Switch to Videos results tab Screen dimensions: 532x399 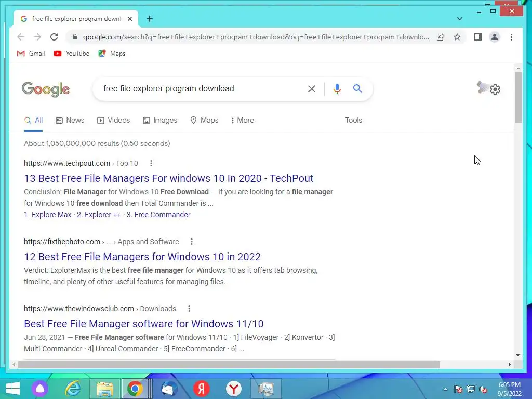[113, 121]
